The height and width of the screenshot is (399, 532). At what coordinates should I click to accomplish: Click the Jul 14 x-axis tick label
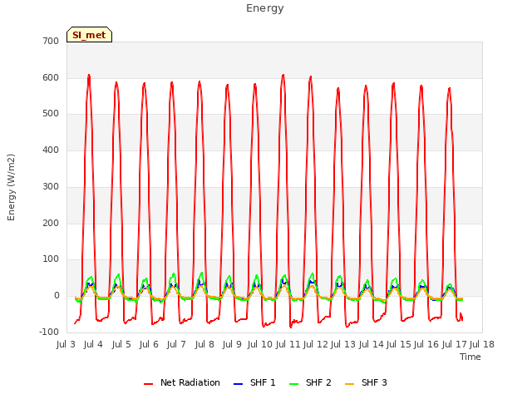372,344
